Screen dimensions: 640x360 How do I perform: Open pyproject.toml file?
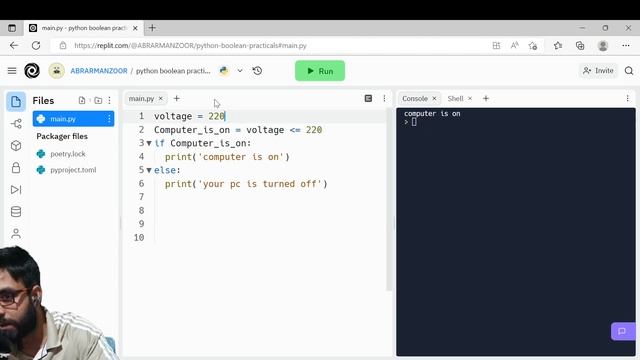coord(73,170)
